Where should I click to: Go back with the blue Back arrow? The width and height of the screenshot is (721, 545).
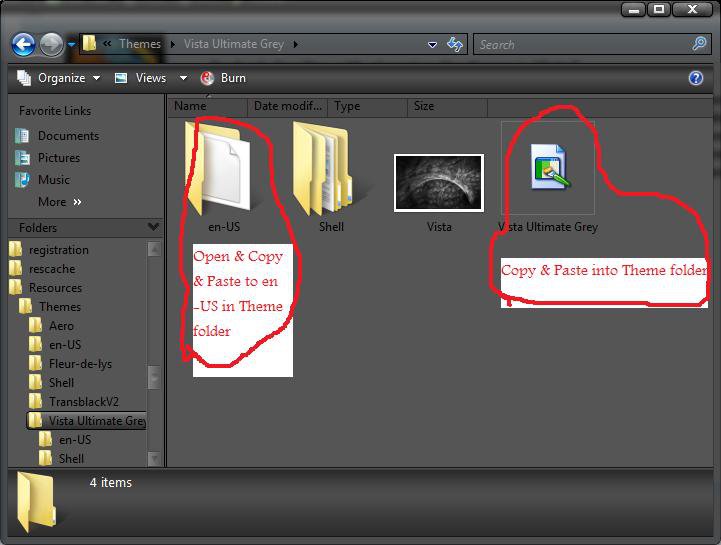(x=23, y=45)
